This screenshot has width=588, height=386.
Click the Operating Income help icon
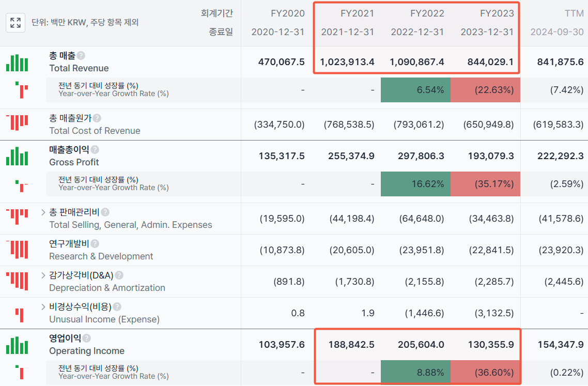[x=87, y=338]
